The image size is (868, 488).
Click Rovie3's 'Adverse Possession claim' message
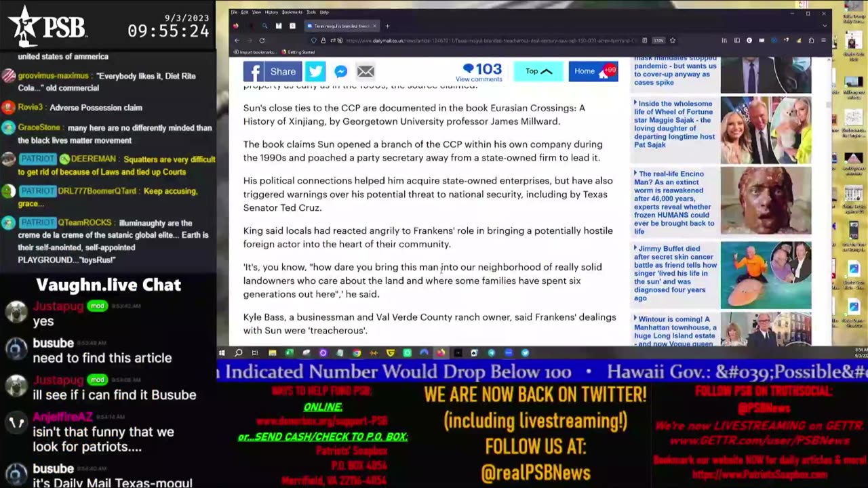click(94, 107)
